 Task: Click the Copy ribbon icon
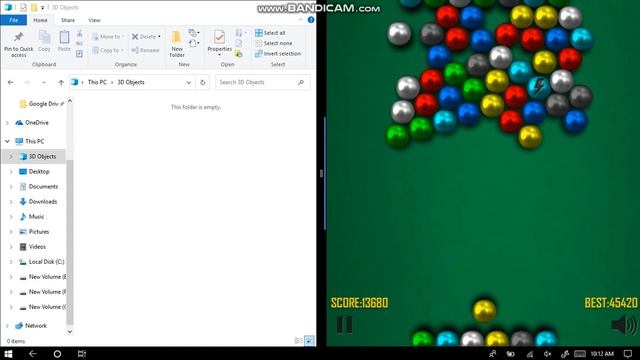point(44,41)
